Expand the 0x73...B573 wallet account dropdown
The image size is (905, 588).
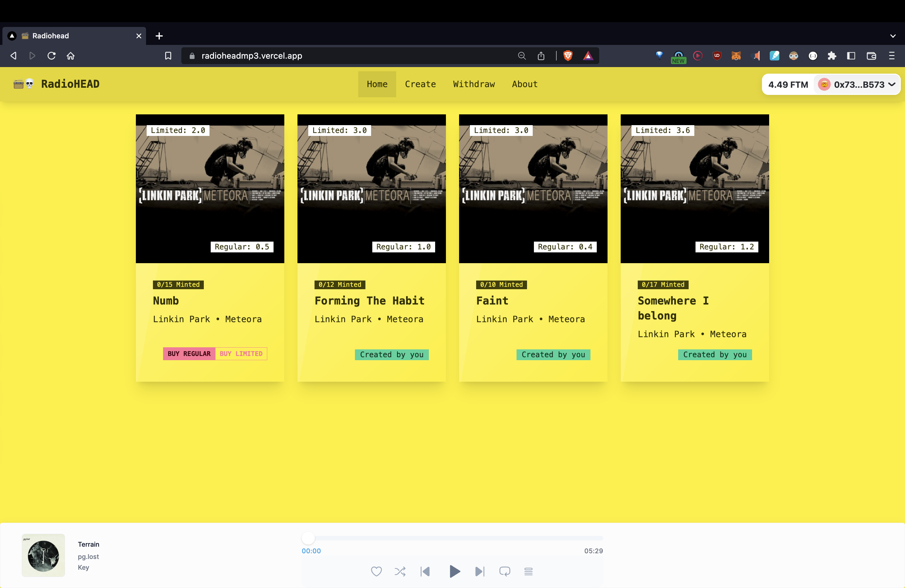pos(858,84)
